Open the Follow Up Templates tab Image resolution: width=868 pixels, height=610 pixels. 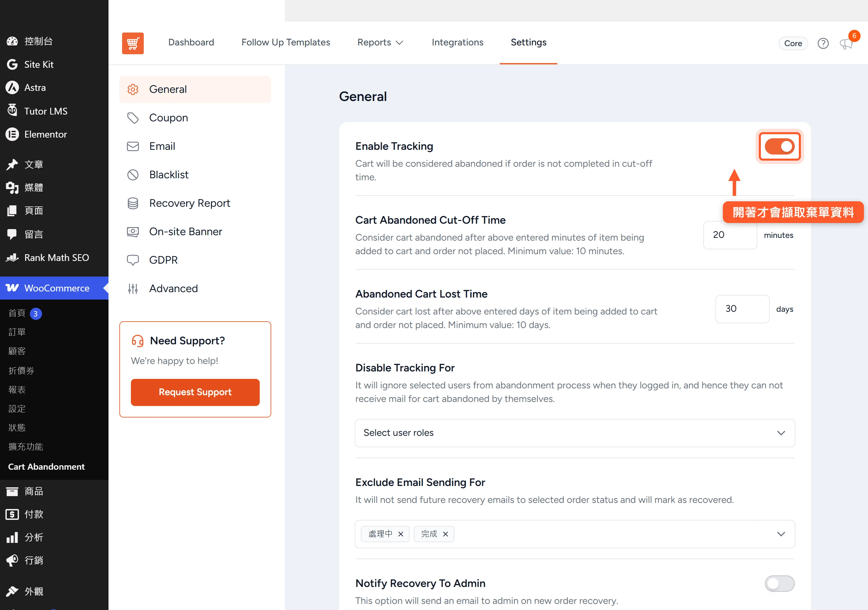tap(286, 42)
